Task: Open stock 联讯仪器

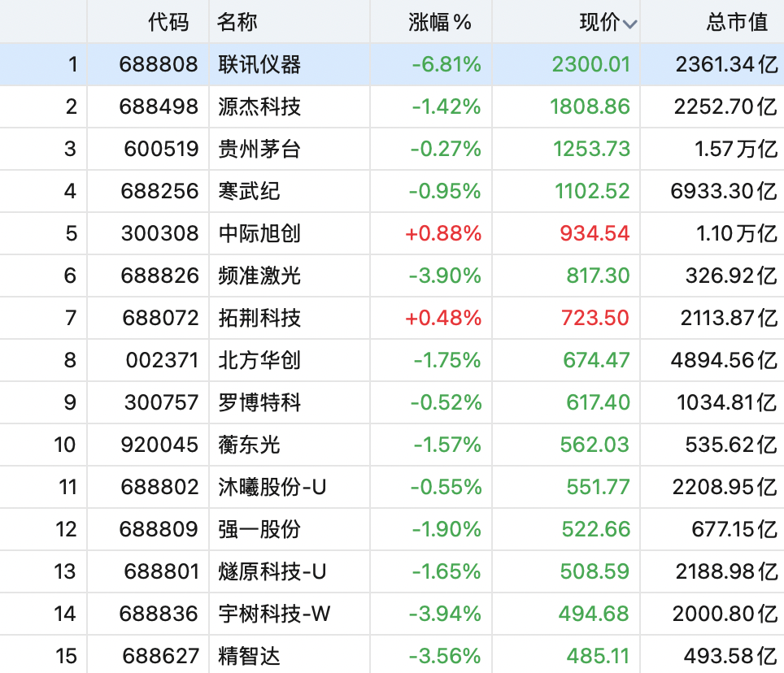Action: click(259, 64)
